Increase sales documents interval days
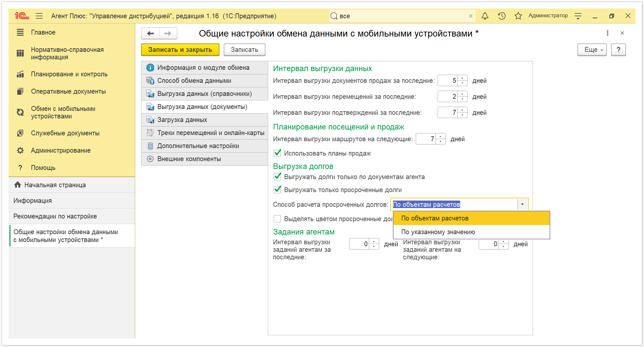Viewport: 644px width, 347px height. point(462,78)
